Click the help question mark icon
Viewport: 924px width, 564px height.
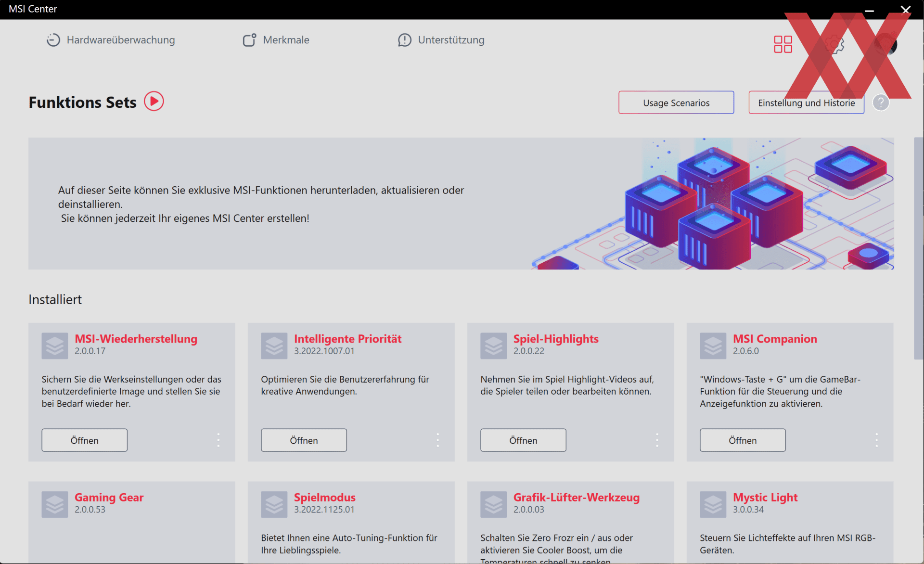point(881,103)
